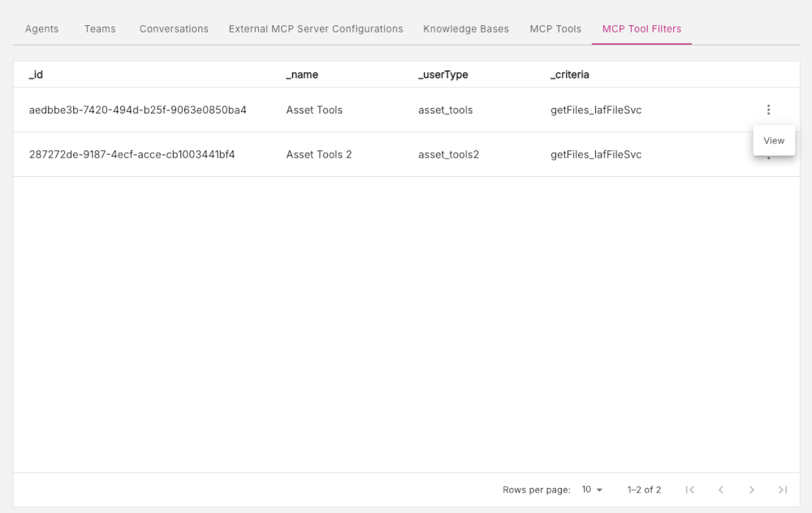Click the _name column header
This screenshot has height=513, width=812.
tap(302, 75)
